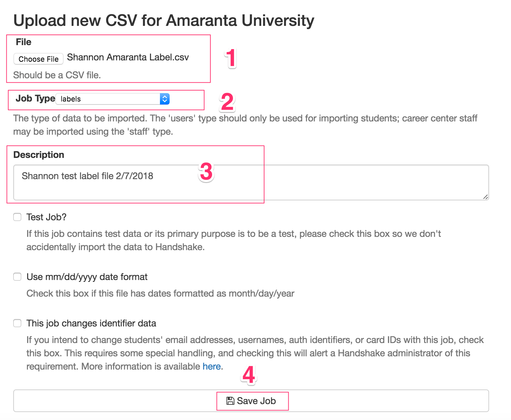This screenshot has height=420, width=511.
Task: Click inside the Description text area
Action: tap(251, 182)
